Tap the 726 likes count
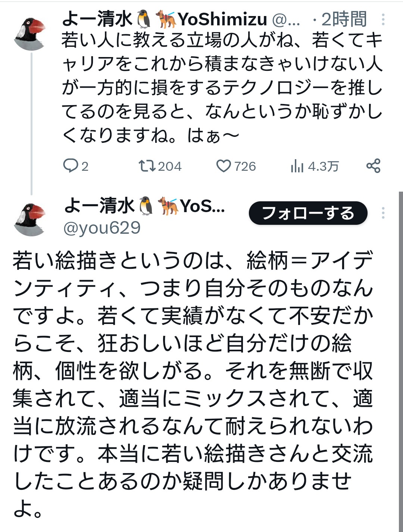 click(x=245, y=166)
